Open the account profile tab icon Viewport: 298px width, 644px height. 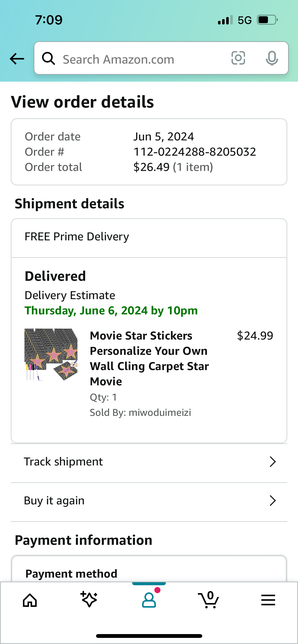149,600
